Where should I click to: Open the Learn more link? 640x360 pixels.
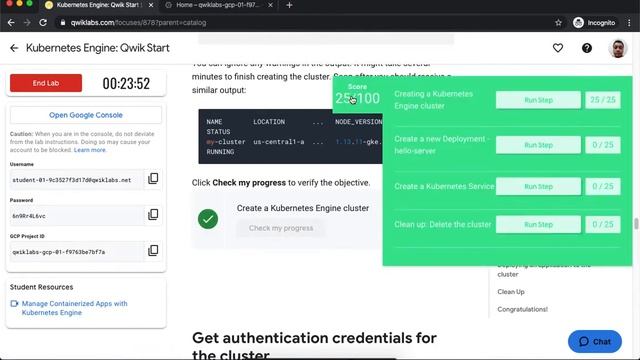[x=90, y=150]
